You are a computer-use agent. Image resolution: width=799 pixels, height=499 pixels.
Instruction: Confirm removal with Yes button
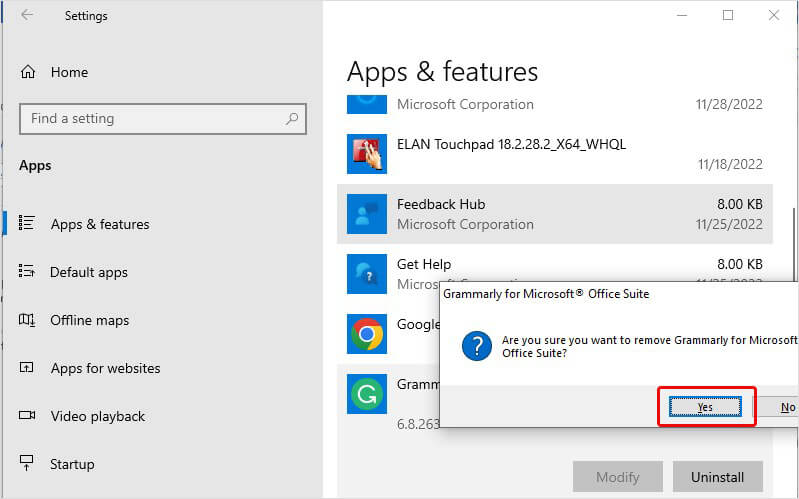pos(705,407)
